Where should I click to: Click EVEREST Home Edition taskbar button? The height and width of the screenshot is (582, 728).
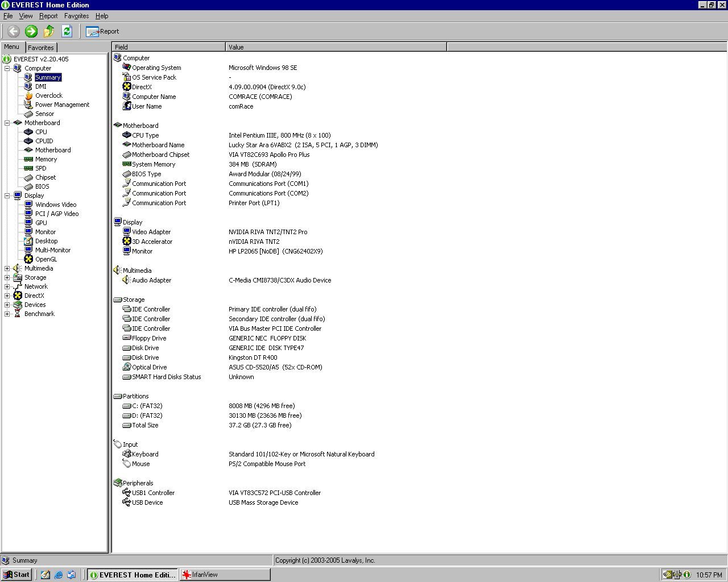132,575
